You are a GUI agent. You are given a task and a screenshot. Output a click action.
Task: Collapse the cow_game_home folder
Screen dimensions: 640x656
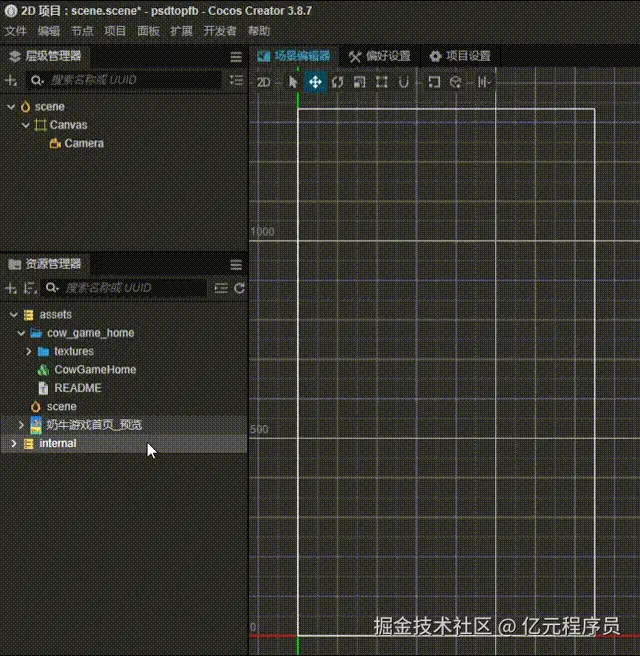coord(21,333)
